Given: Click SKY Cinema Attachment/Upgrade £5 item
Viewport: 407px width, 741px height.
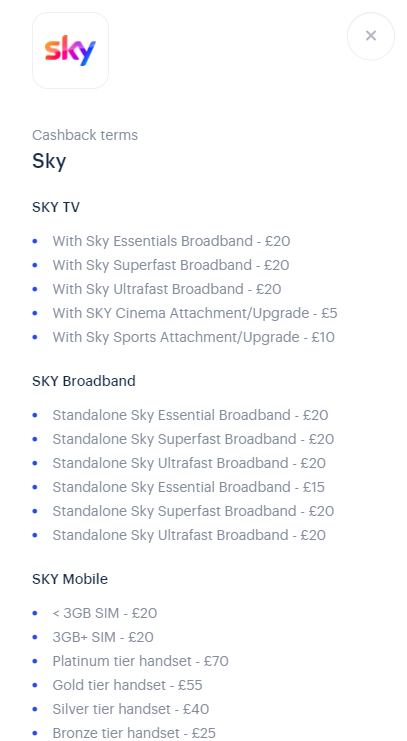Looking at the screenshot, I should pos(195,313).
